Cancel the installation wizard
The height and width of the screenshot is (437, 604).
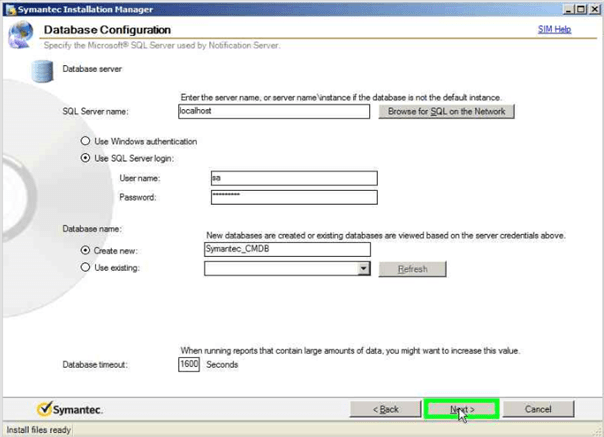coord(538,409)
